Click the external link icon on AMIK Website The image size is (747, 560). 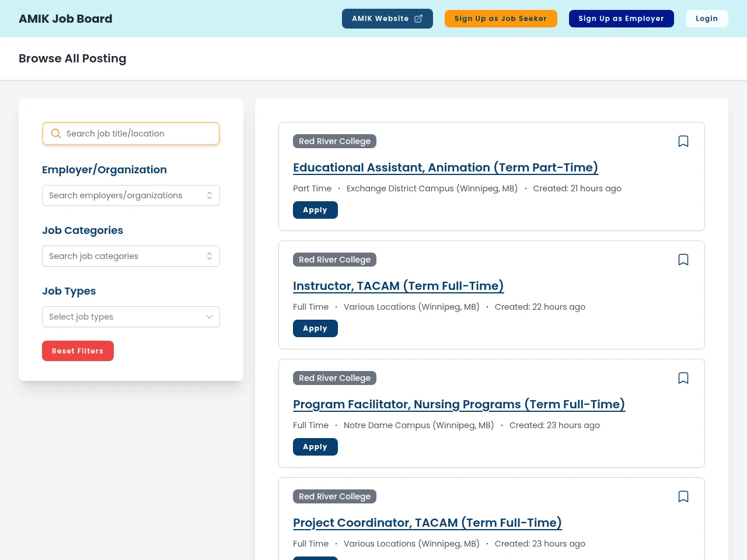(418, 19)
